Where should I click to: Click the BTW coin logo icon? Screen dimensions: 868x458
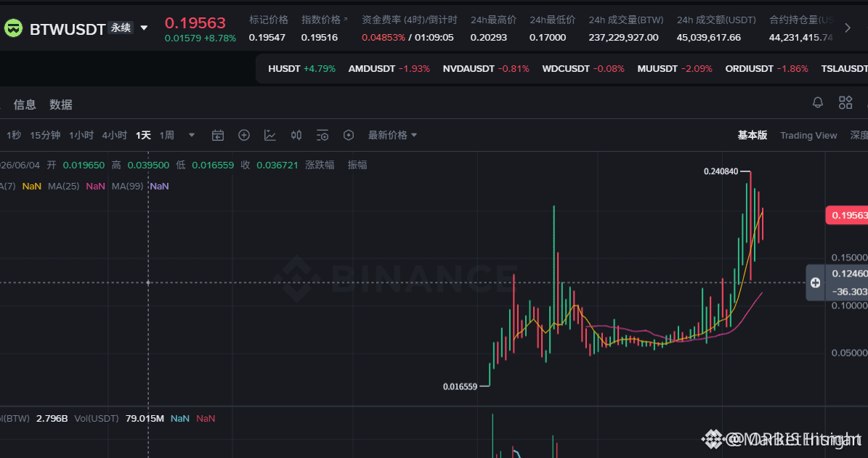coord(13,28)
